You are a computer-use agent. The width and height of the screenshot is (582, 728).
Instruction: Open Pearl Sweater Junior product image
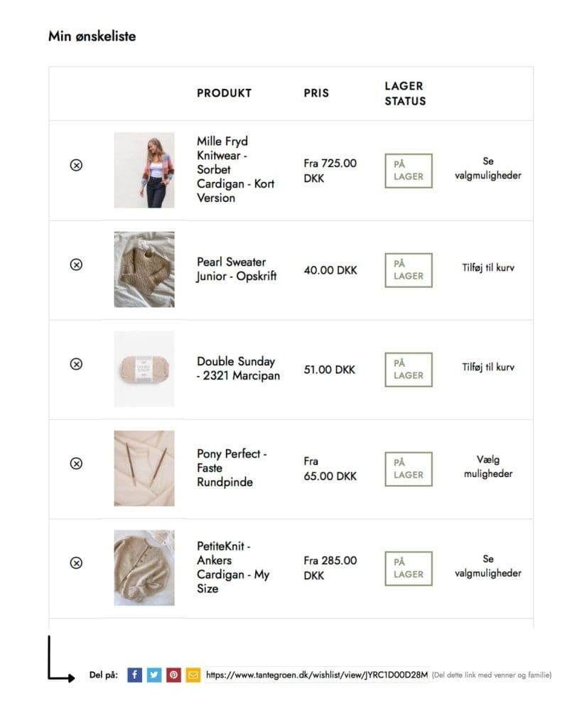tap(144, 269)
